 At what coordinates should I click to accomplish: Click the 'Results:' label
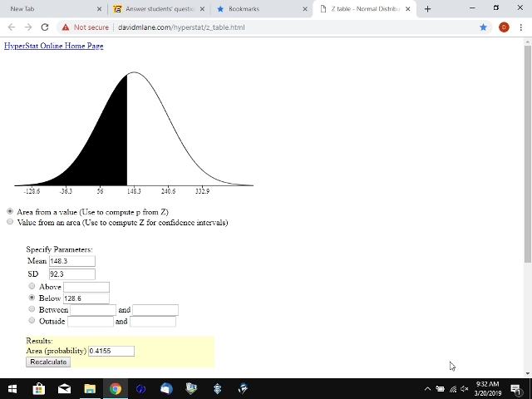[x=39, y=341]
